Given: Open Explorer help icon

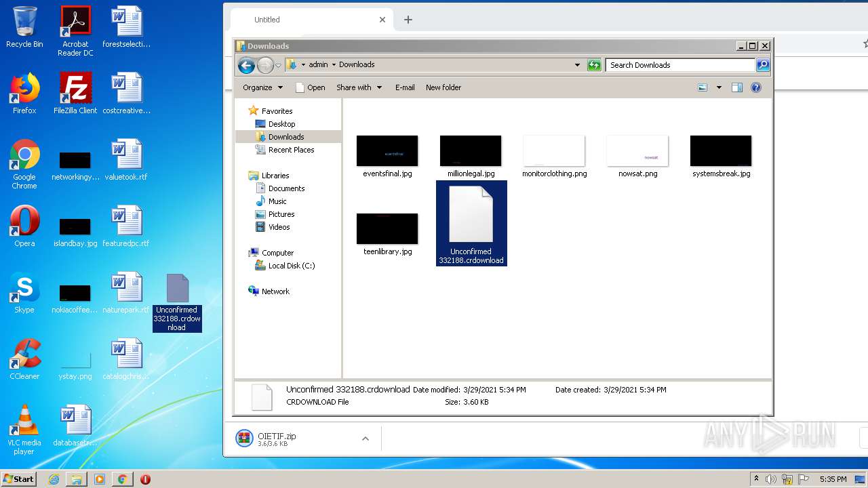Looking at the screenshot, I should click(756, 87).
